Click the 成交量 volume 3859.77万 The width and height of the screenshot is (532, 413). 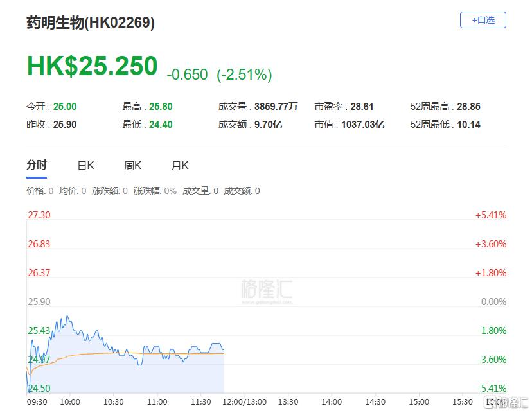click(276, 107)
